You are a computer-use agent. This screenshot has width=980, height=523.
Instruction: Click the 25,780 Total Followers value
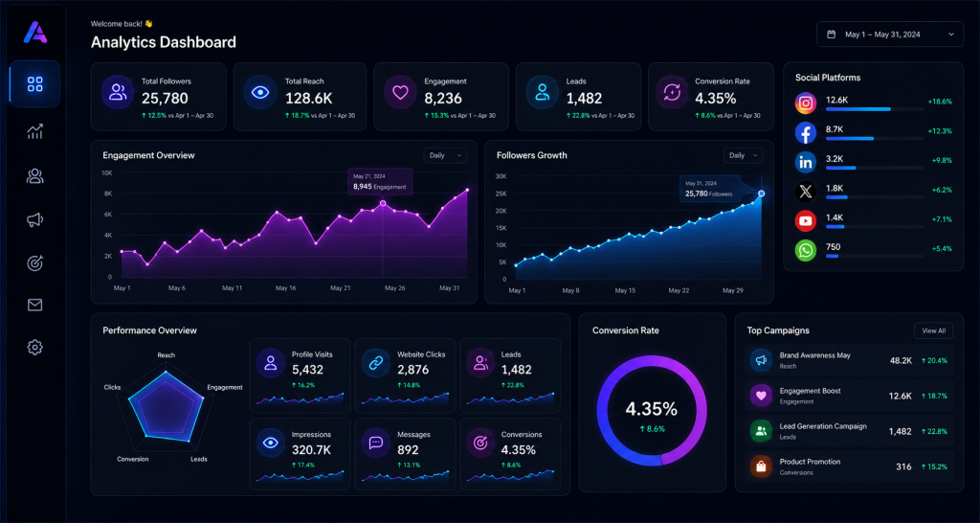coord(165,99)
